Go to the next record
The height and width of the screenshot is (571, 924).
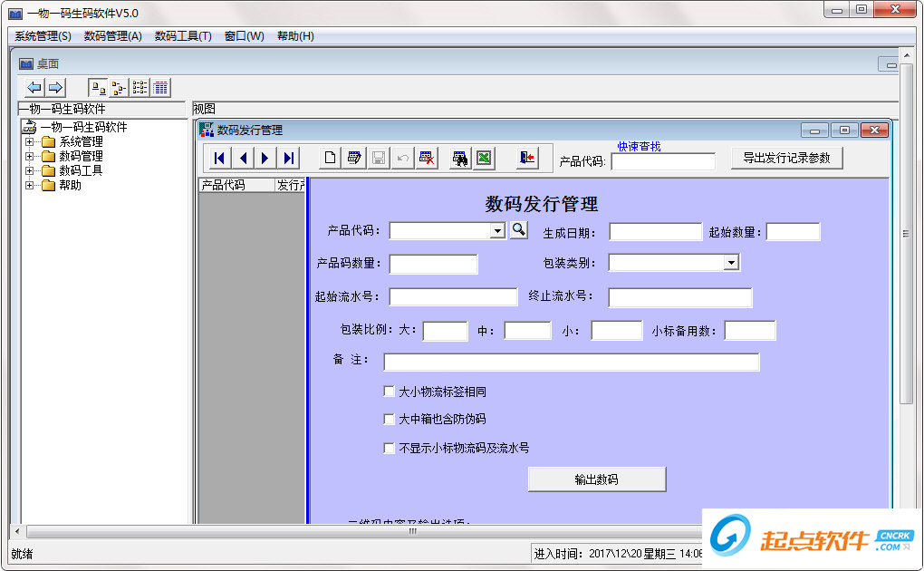click(x=265, y=158)
